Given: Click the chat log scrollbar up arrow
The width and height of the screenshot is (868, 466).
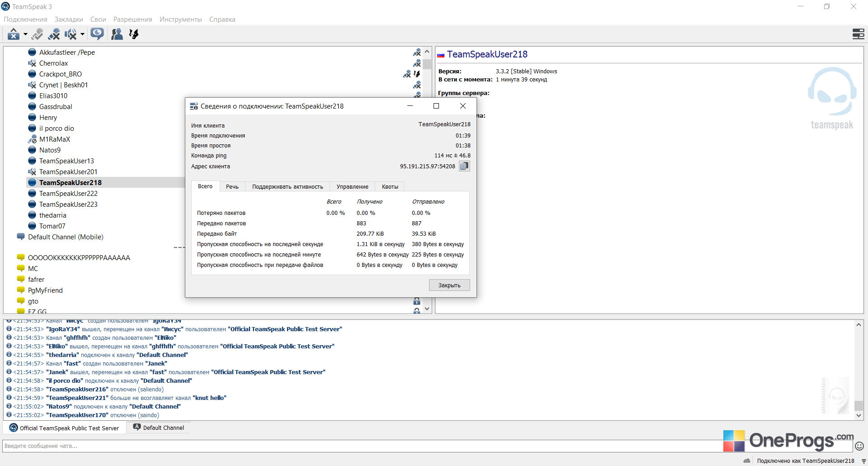Looking at the screenshot, I should 859,325.
